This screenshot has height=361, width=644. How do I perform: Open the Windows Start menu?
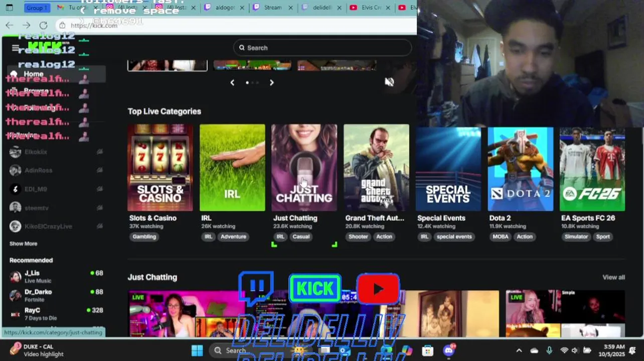[x=197, y=350]
